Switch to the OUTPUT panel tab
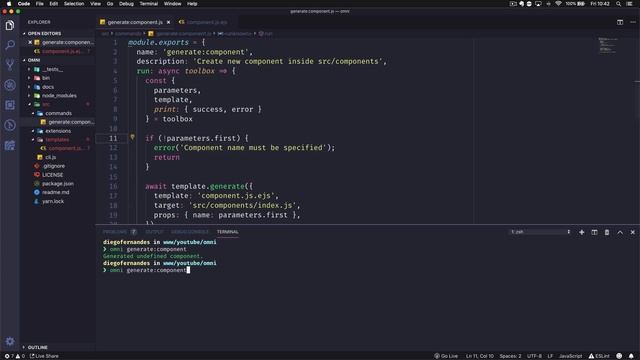 pos(154,232)
